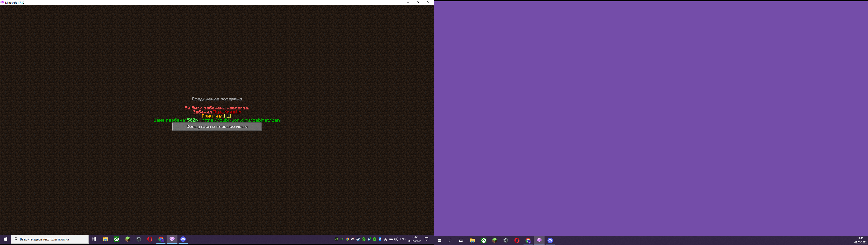Focus the 'Введите здесь текст для поиска' search box
This screenshot has width=868, height=245.
(x=50, y=239)
